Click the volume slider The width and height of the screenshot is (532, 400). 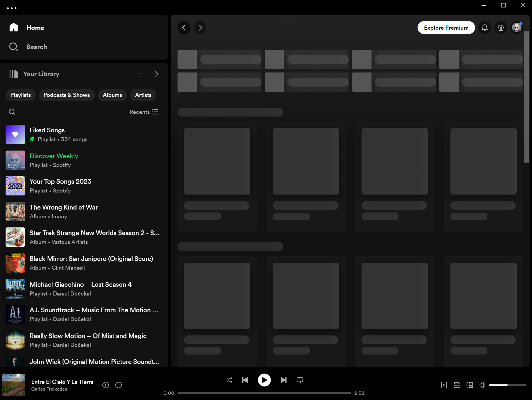pos(507,385)
